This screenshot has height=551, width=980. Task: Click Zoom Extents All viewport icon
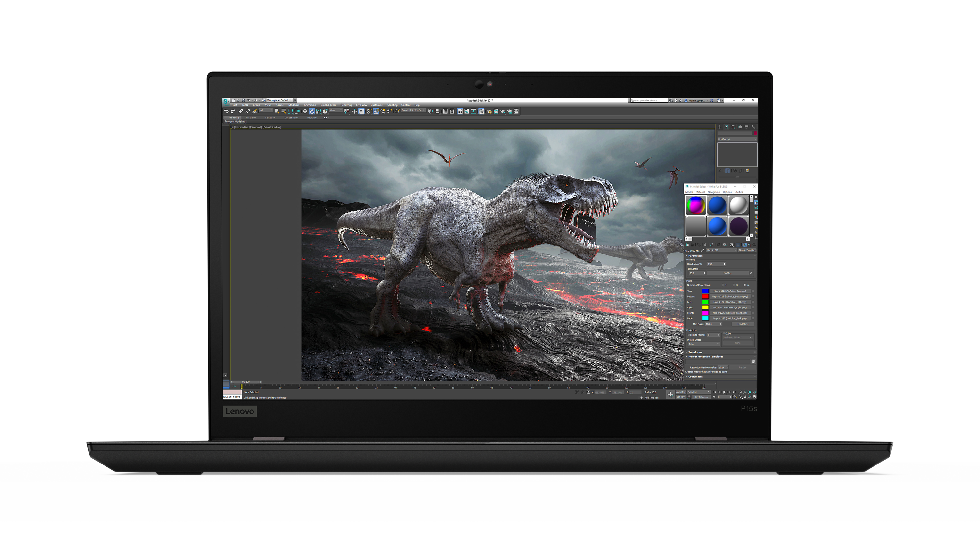tap(755, 392)
